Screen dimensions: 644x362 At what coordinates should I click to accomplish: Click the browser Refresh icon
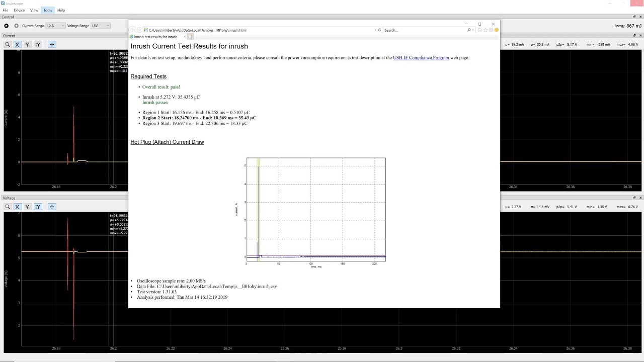(x=380, y=30)
